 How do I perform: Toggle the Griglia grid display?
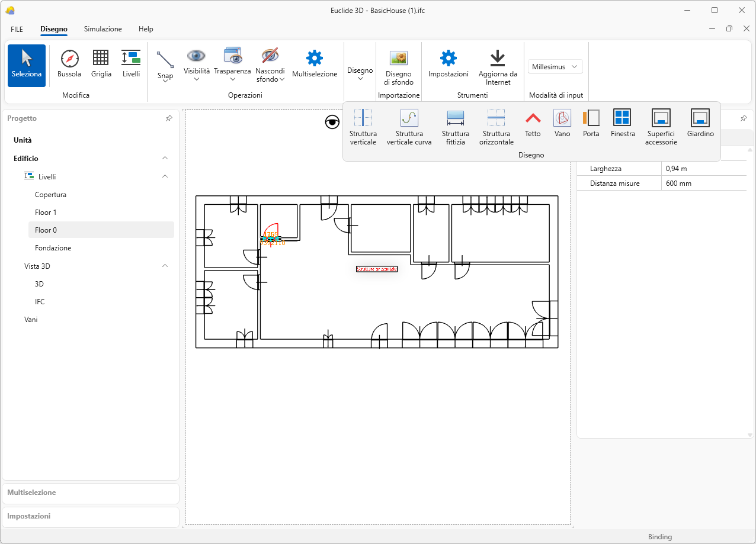click(101, 64)
